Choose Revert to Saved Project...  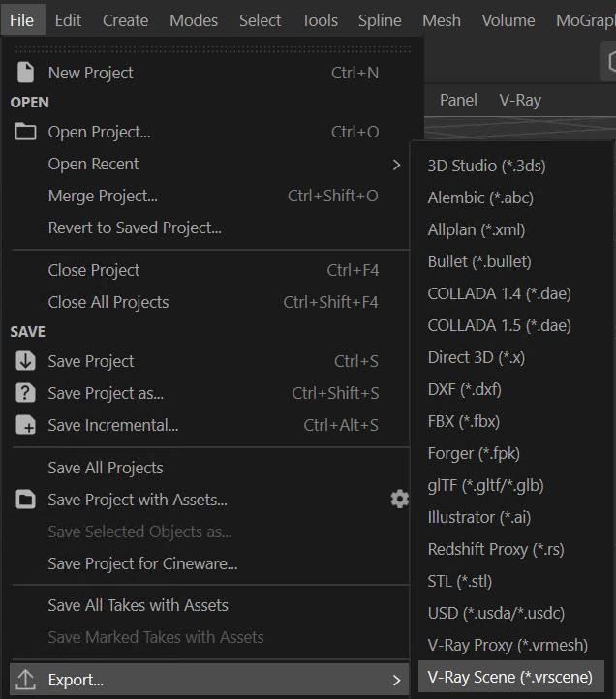coord(135,228)
